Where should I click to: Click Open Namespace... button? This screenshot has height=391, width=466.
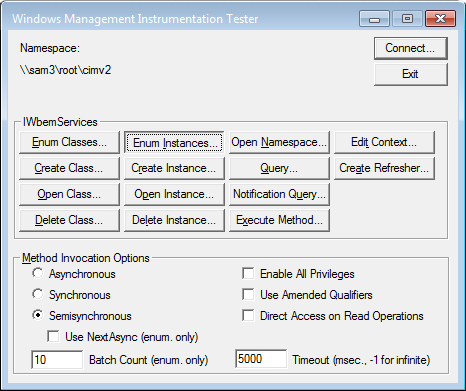[279, 142]
